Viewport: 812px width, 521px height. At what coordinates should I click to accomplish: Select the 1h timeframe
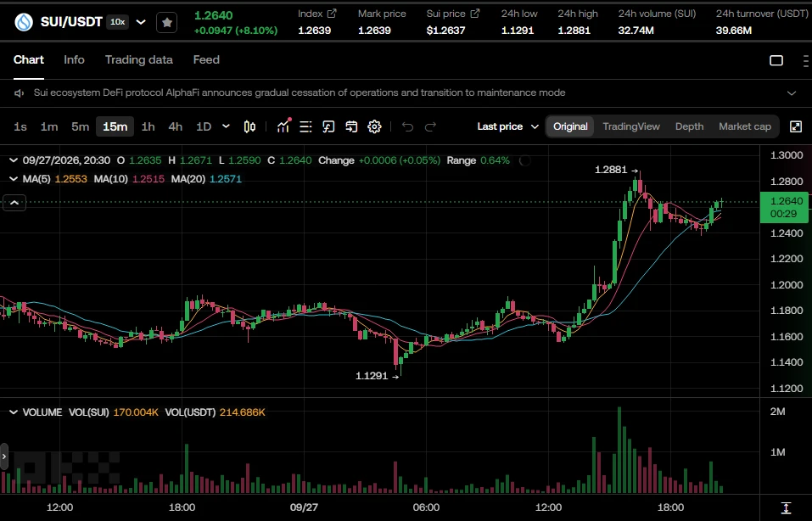tap(148, 126)
